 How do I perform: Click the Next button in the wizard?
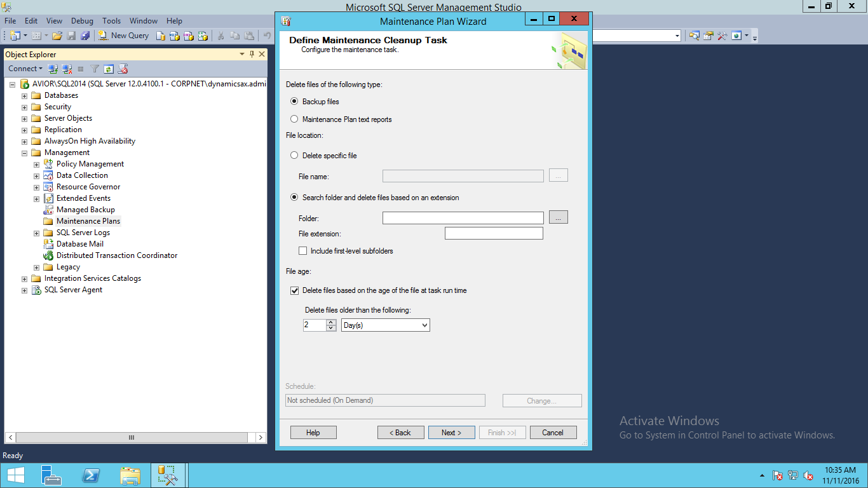pos(451,433)
